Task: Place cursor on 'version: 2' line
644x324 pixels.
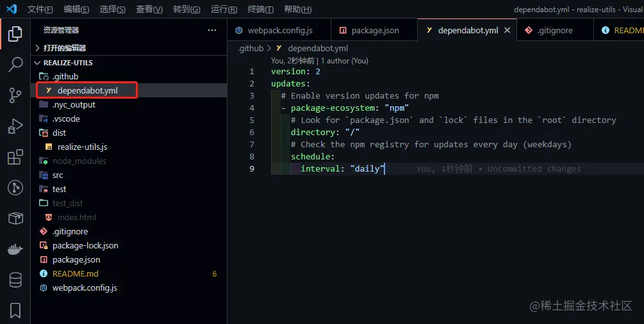Action: point(295,72)
